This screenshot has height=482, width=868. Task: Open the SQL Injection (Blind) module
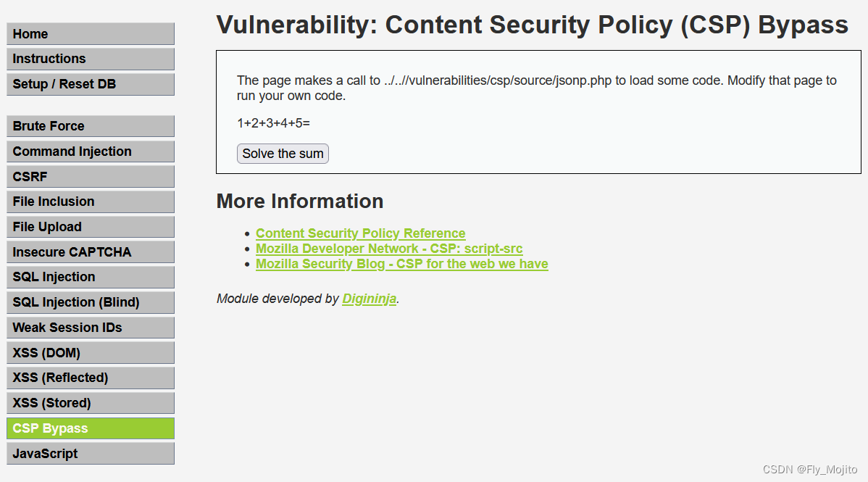pyautogui.click(x=90, y=302)
